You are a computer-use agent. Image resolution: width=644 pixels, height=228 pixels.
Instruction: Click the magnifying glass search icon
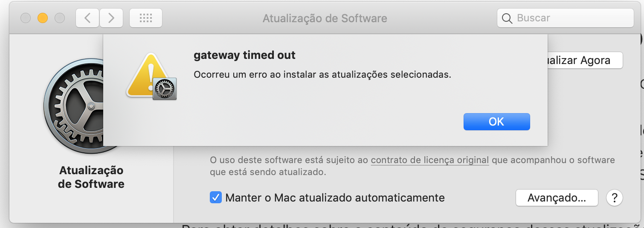pos(507,18)
